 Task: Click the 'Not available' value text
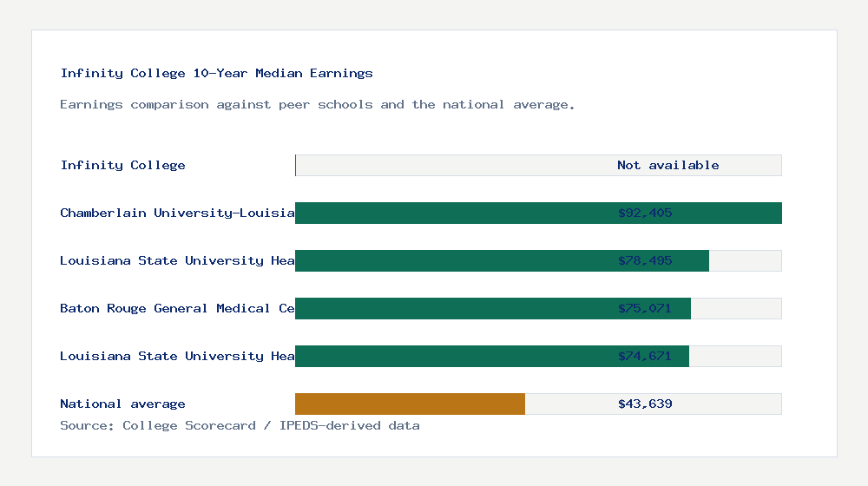tap(668, 165)
